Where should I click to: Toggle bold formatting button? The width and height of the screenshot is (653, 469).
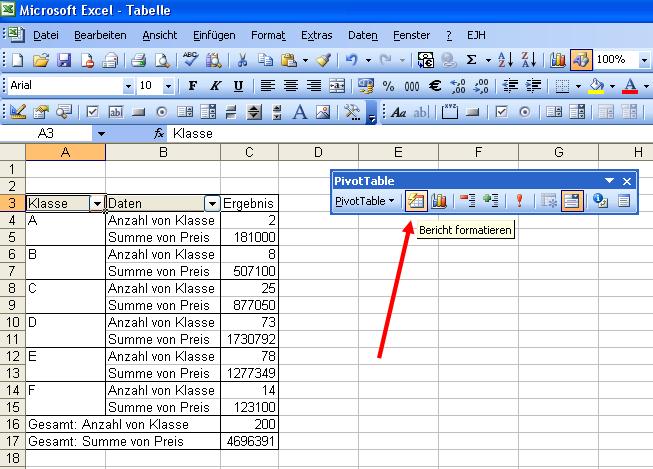click(192, 86)
